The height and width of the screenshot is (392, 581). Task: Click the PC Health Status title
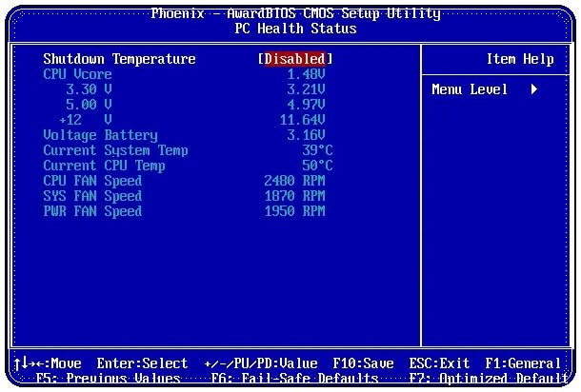tap(295, 29)
